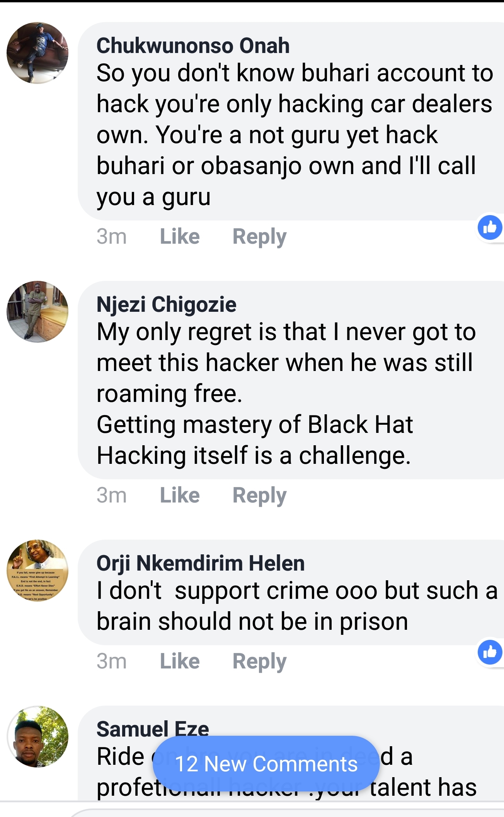
Task: Click the Orji Nkemdirim Helen name
Action: tap(200, 563)
